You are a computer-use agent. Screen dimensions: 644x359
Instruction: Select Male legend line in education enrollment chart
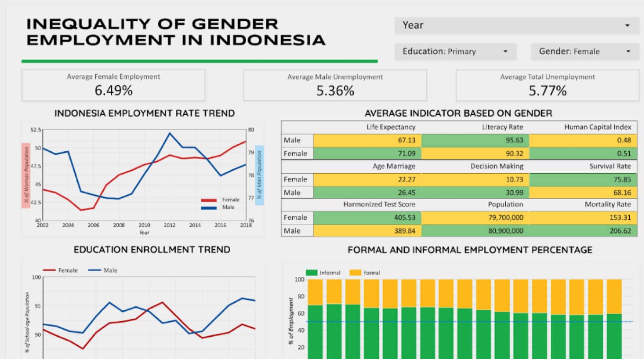click(95, 271)
